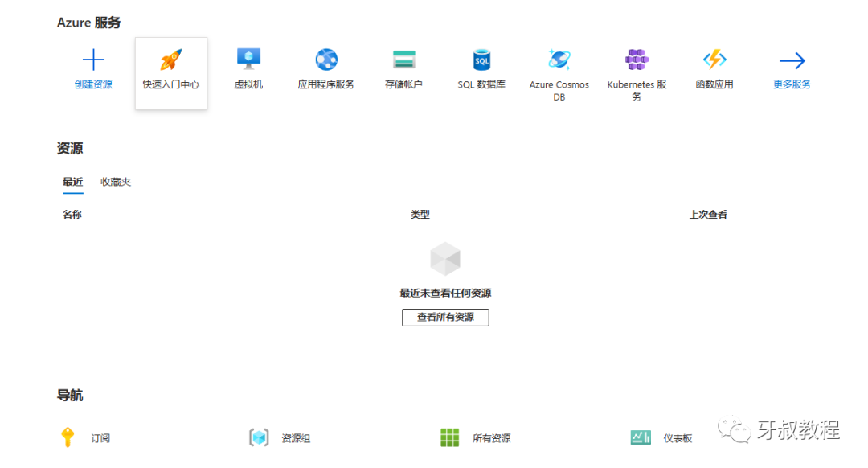Open the 快速入门中心 rocket icon
Viewport: 868px width, 468px height.
click(171, 60)
